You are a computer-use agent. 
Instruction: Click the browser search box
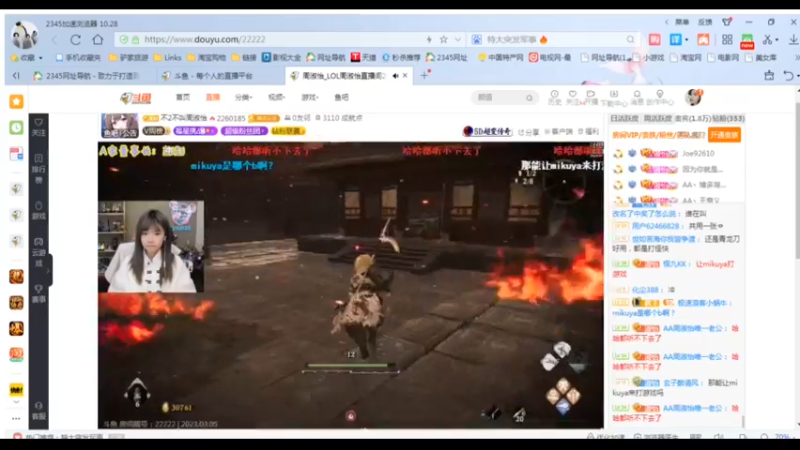pyautogui.click(x=554, y=39)
